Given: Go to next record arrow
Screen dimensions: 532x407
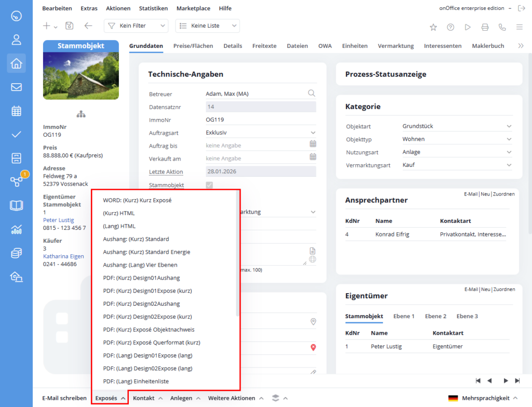Looking at the screenshot, I should (x=506, y=381).
